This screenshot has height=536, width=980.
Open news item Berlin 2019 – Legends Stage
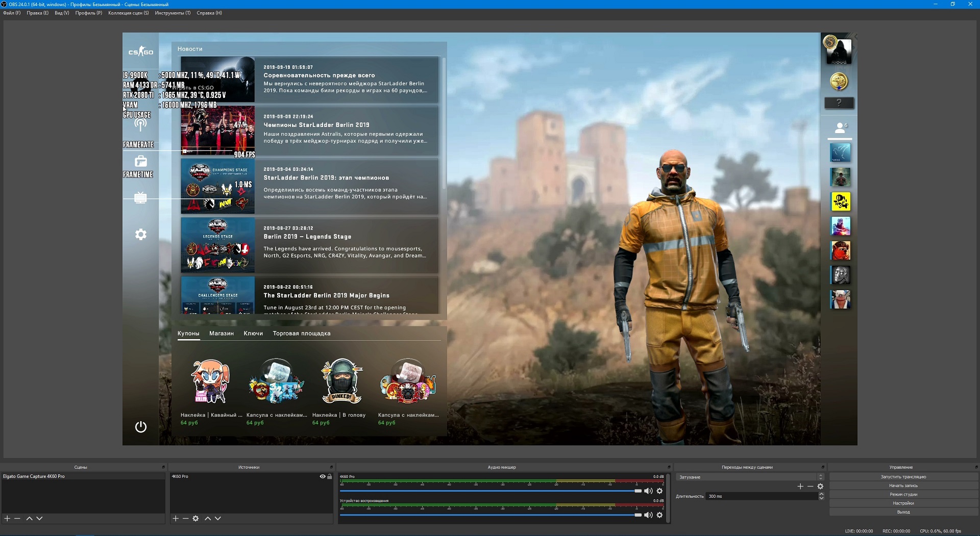(309, 245)
